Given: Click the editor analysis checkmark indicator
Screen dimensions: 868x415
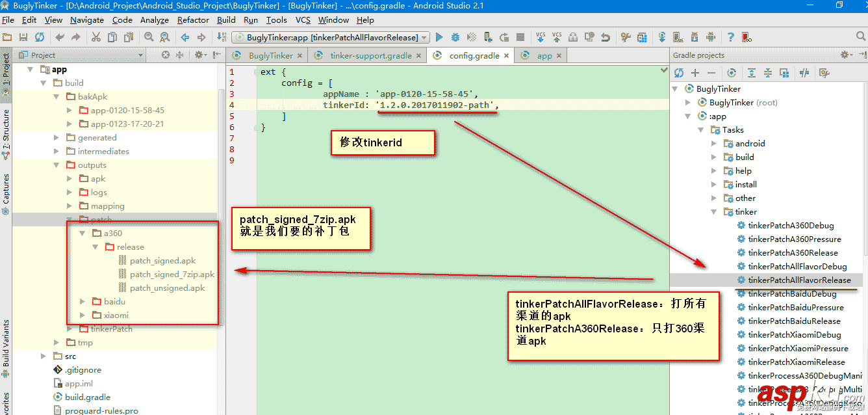Looking at the screenshot, I should (x=664, y=69).
